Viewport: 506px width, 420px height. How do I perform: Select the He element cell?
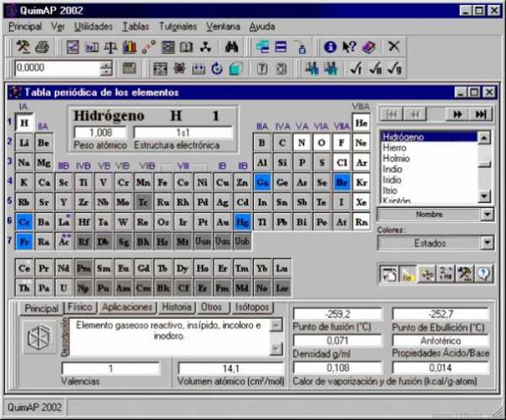point(361,123)
